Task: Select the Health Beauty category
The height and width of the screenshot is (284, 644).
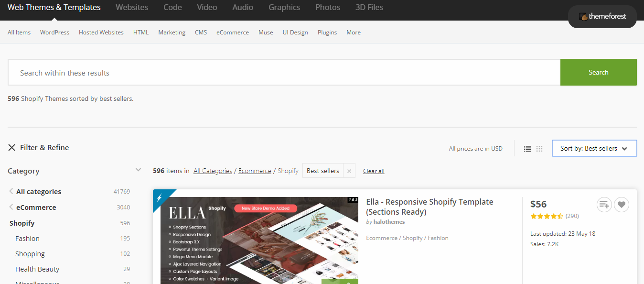Action: (x=37, y=269)
